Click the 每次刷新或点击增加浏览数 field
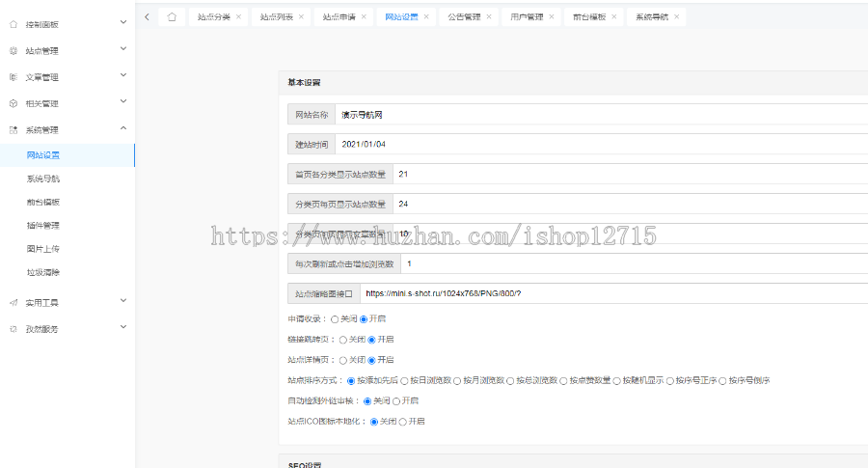The width and height of the screenshot is (868, 468). pos(635,263)
